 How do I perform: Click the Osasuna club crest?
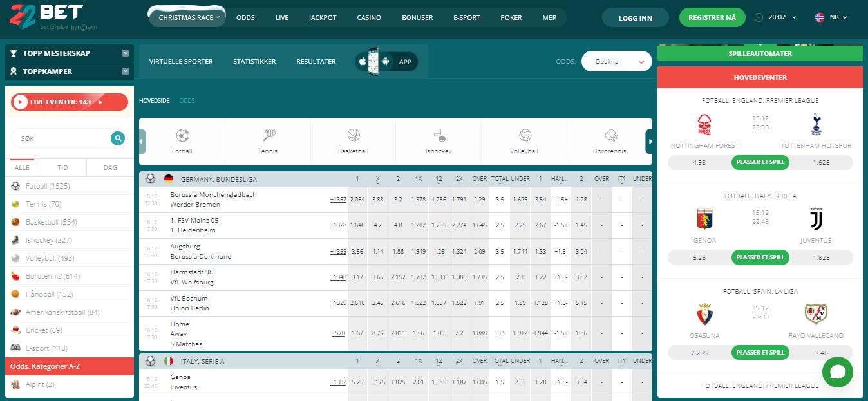[x=704, y=315]
